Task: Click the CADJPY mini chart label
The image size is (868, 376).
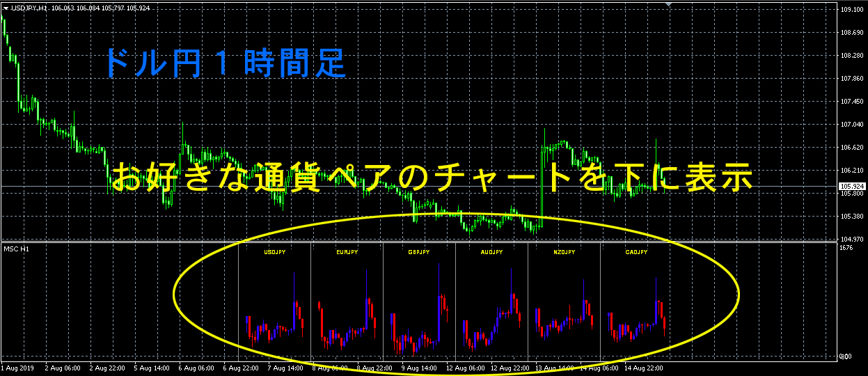Action: click(636, 253)
